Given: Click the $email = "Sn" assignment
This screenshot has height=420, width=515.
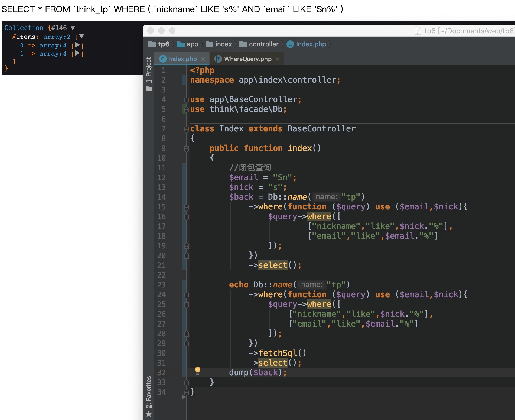Looking at the screenshot, I should coord(263,177).
